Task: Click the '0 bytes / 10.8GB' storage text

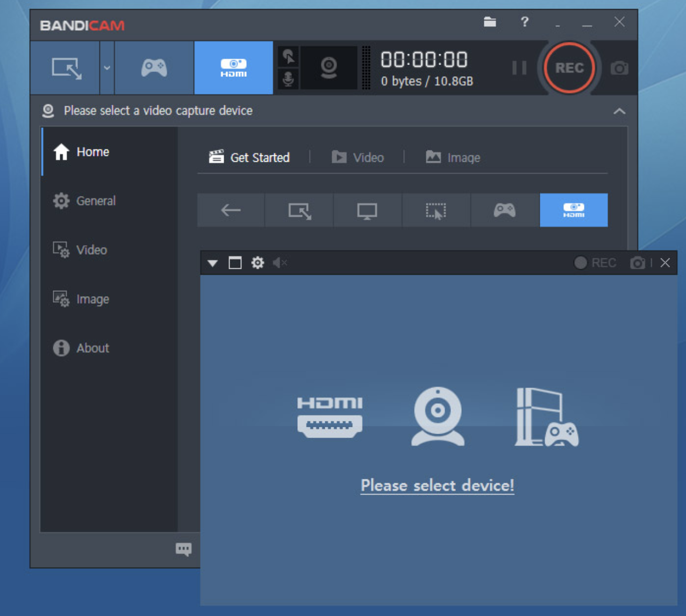Action: coord(427,81)
